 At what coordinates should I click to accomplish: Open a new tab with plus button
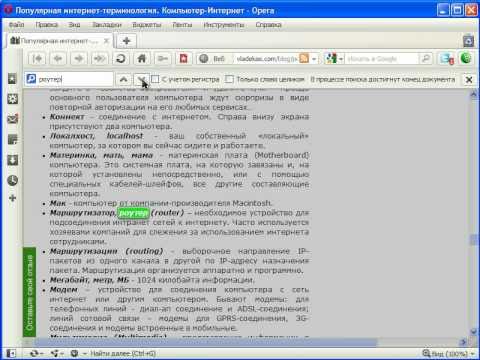click(126, 41)
